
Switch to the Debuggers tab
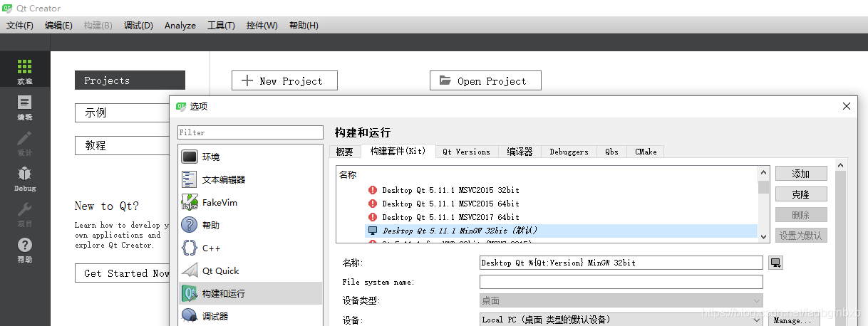[x=569, y=152]
